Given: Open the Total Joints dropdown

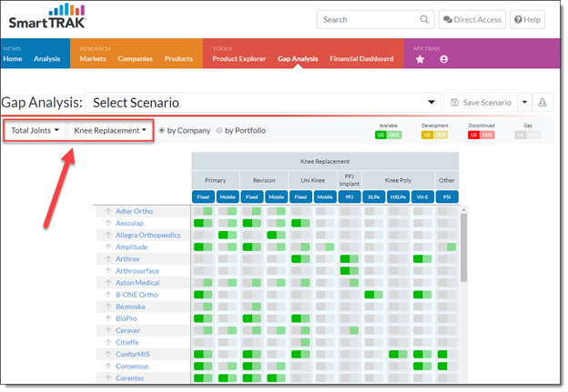Looking at the screenshot, I should 35,130.
